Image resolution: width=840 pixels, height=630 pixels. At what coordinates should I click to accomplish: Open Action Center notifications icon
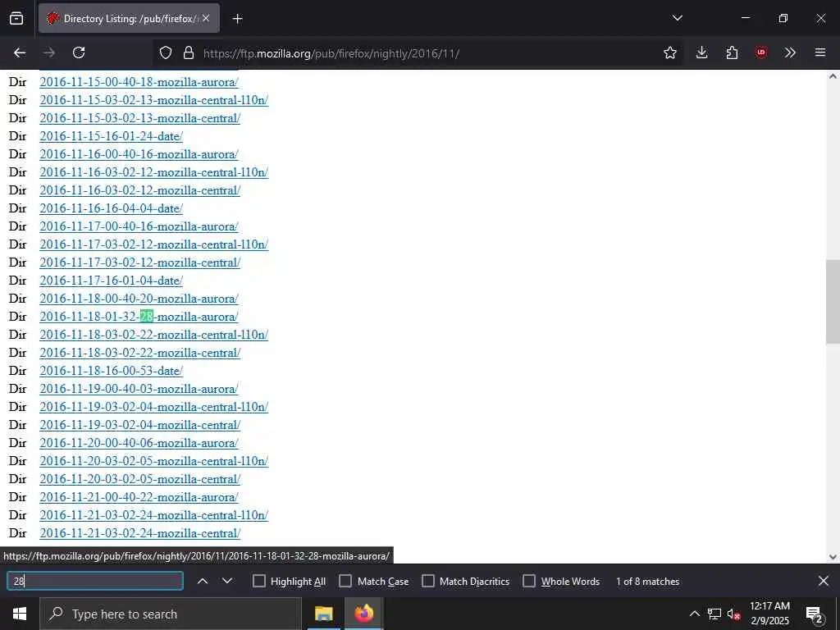pos(815,614)
